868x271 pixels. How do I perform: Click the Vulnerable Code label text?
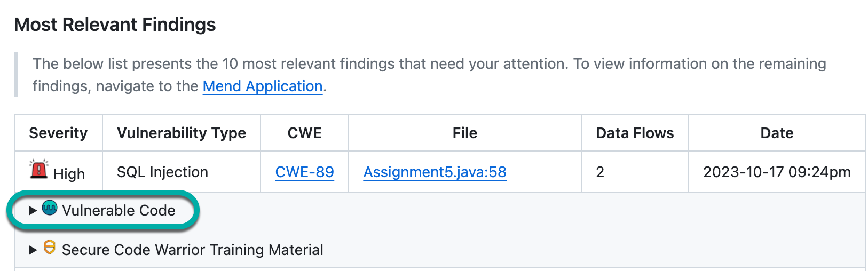[x=119, y=211]
